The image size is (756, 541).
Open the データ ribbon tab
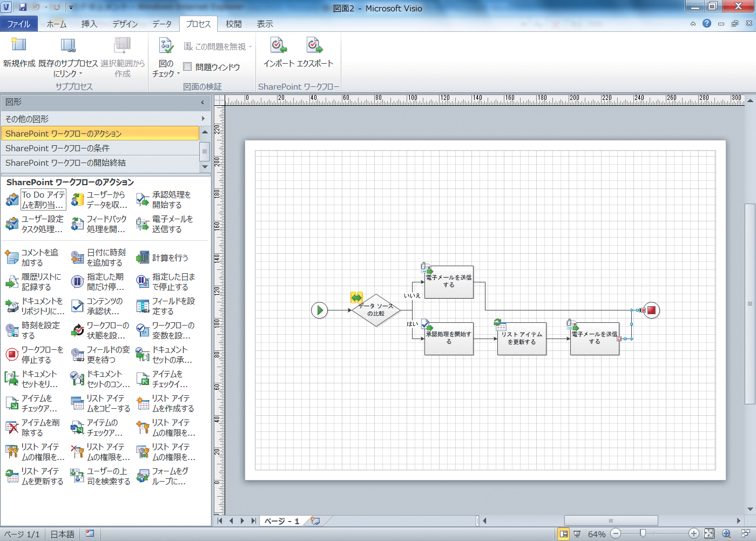[x=161, y=24]
